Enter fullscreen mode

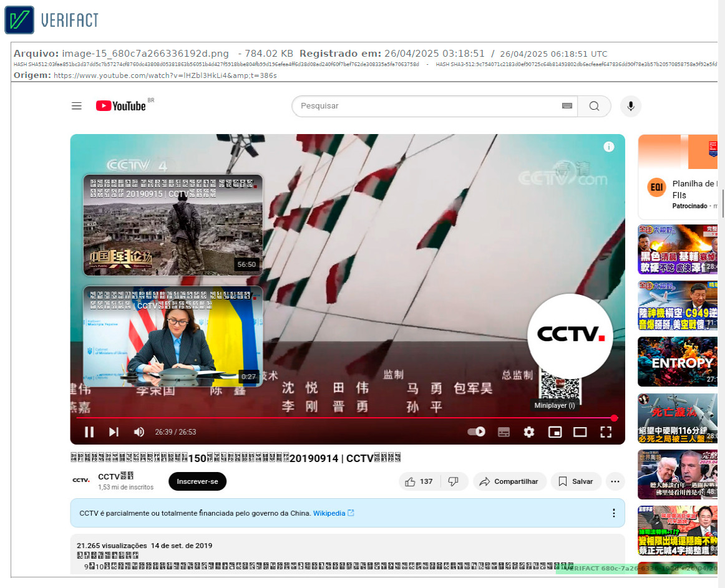[x=606, y=431]
